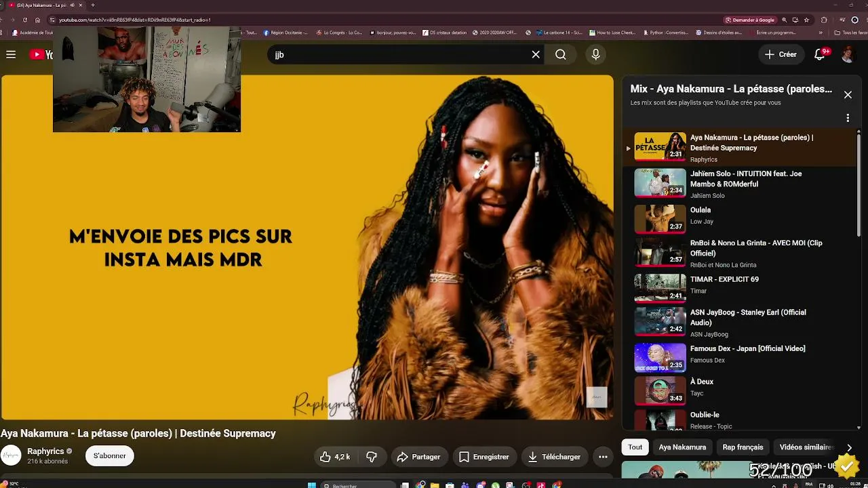868x488 pixels.
Task: Like the video with thumbs up
Action: tap(335, 457)
